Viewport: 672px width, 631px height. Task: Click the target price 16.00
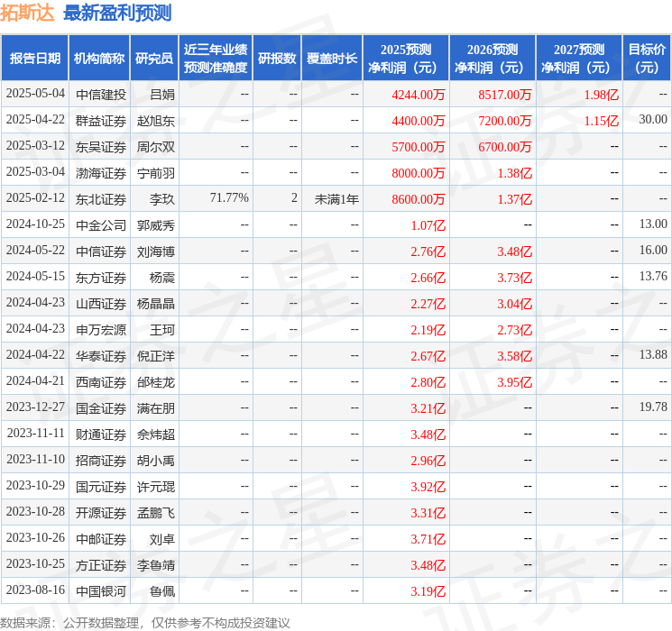pyautogui.click(x=653, y=251)
